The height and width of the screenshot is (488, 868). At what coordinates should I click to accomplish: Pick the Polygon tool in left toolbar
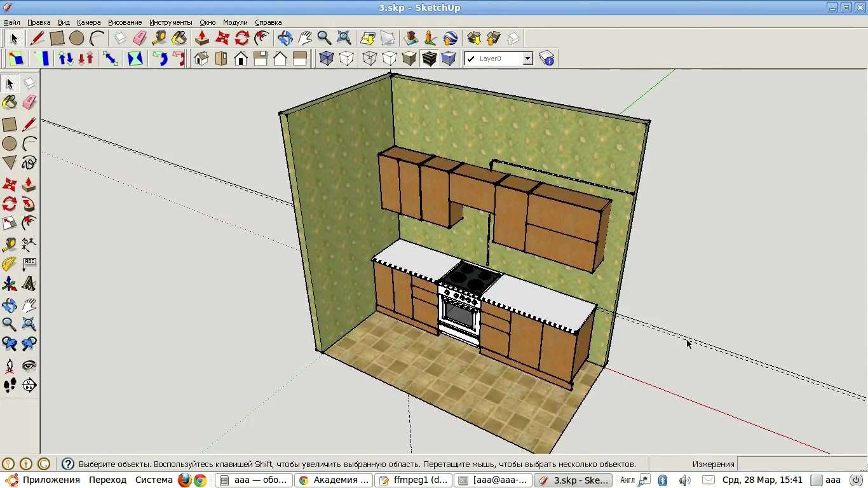point(10,163)
